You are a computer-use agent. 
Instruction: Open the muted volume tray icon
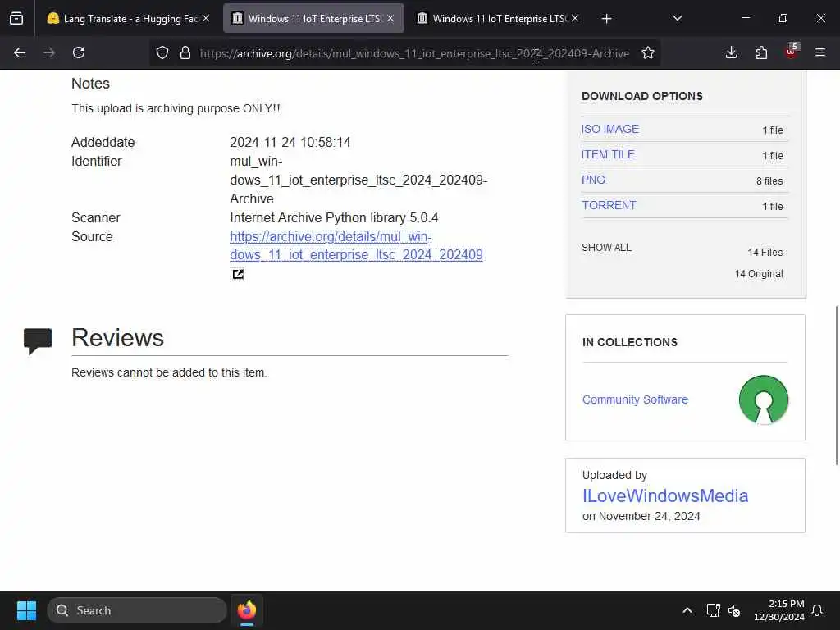(x=734, y=610)
